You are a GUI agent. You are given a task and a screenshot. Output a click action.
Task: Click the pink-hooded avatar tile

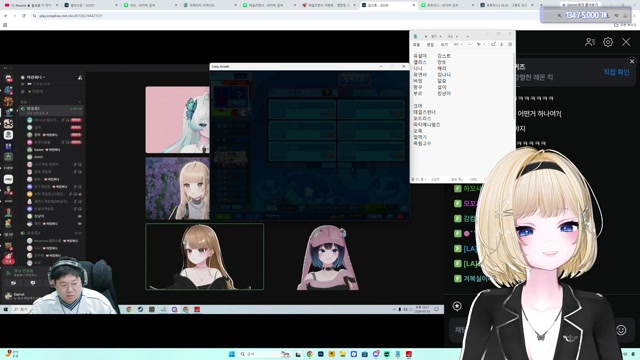[x=328, y=257]
